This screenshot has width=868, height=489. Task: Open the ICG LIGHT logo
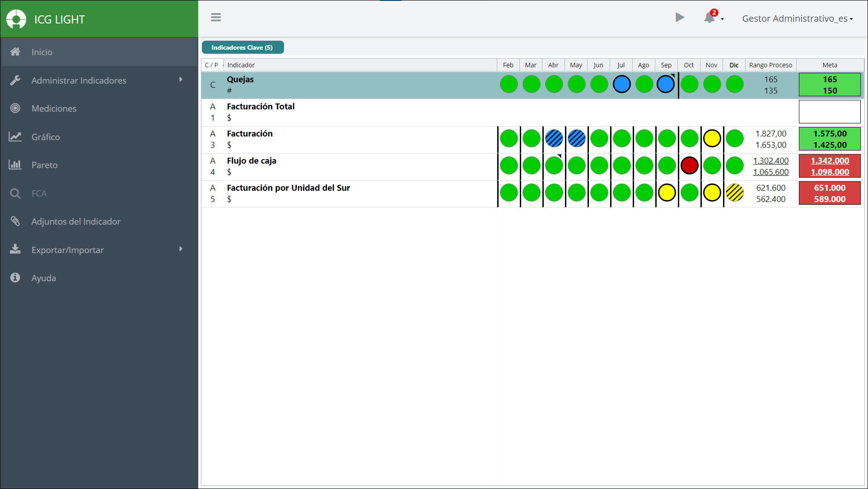coord(16,19)
